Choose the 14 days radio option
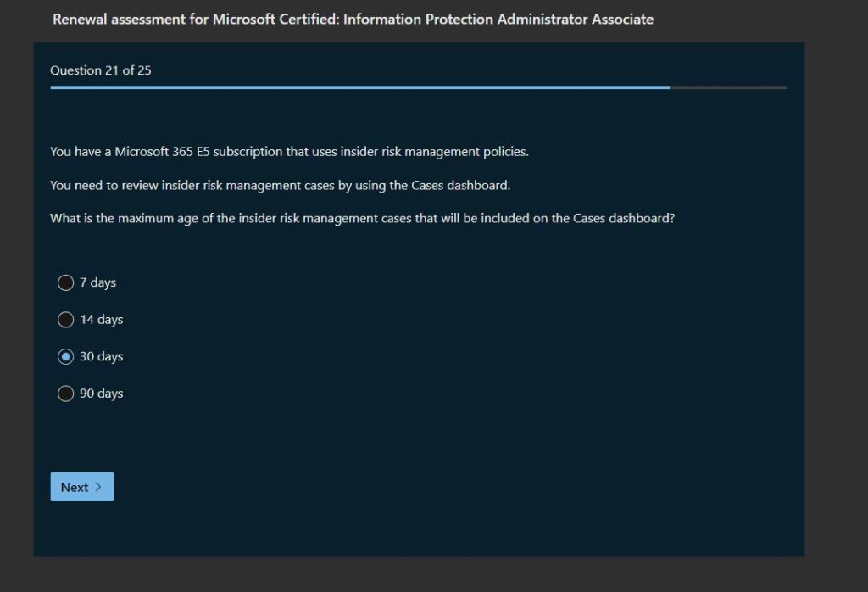The height and width of the screenshot is (592, 868). (x=65, y=320)
